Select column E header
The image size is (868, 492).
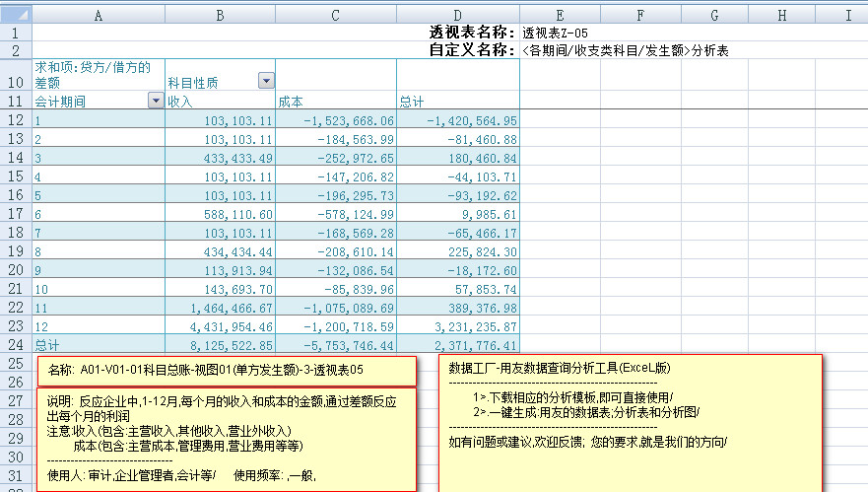559,15
